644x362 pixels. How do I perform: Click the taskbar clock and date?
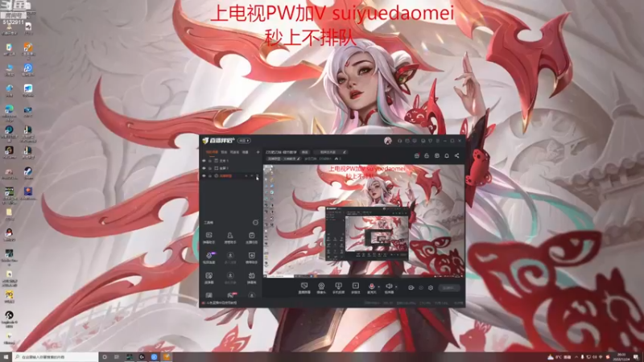621,357
